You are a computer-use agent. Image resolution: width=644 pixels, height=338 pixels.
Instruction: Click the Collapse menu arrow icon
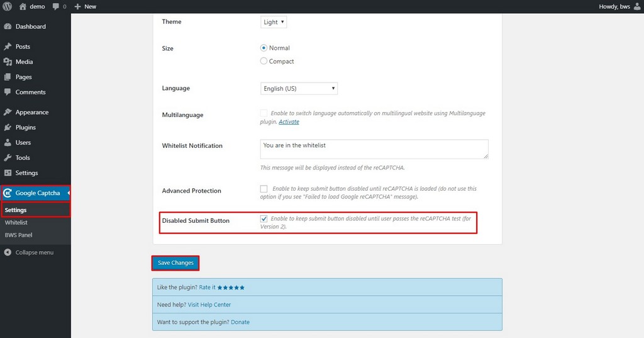pos(8,252)
